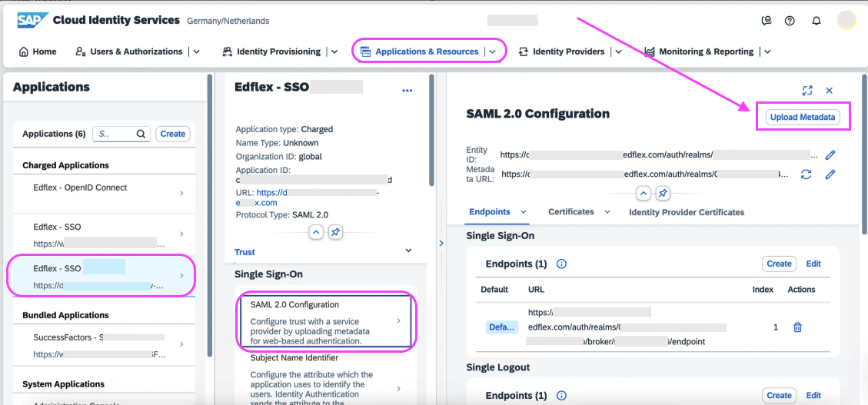Open Identity Providers menu
The width and height of the screenshot is (868, 405).
click(x=561, y=51)
